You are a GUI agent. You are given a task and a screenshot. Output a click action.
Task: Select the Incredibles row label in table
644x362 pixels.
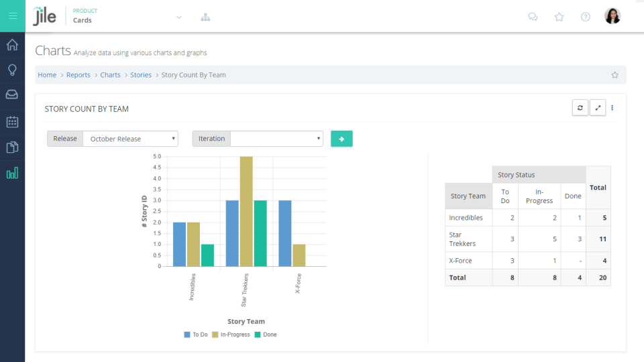466,217
